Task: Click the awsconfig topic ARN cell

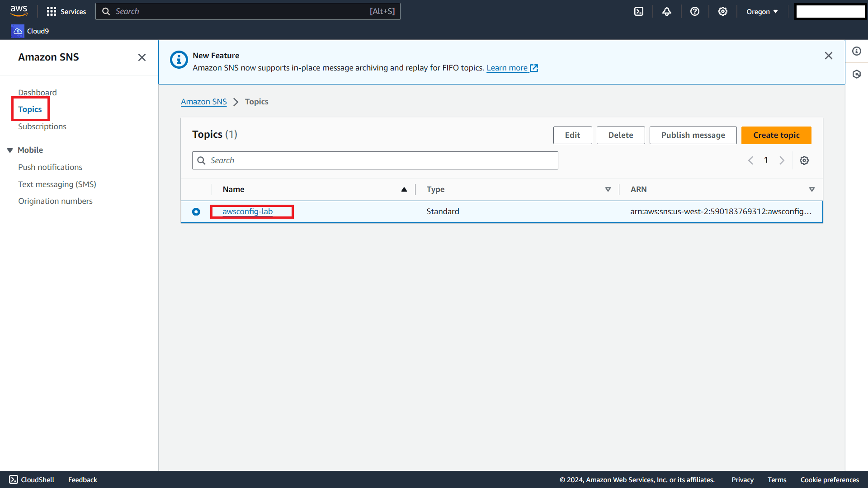Action: tap(721, 211)
